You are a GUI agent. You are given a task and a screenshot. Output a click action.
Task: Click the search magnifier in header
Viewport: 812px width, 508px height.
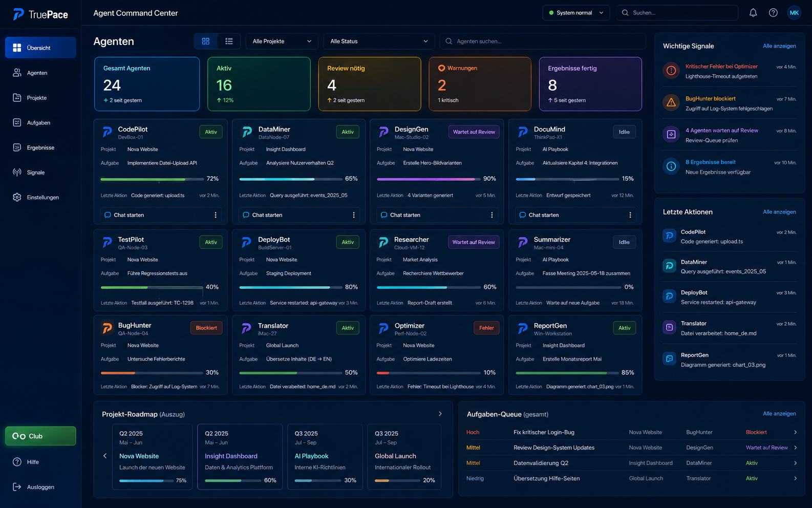pos(625,13)
